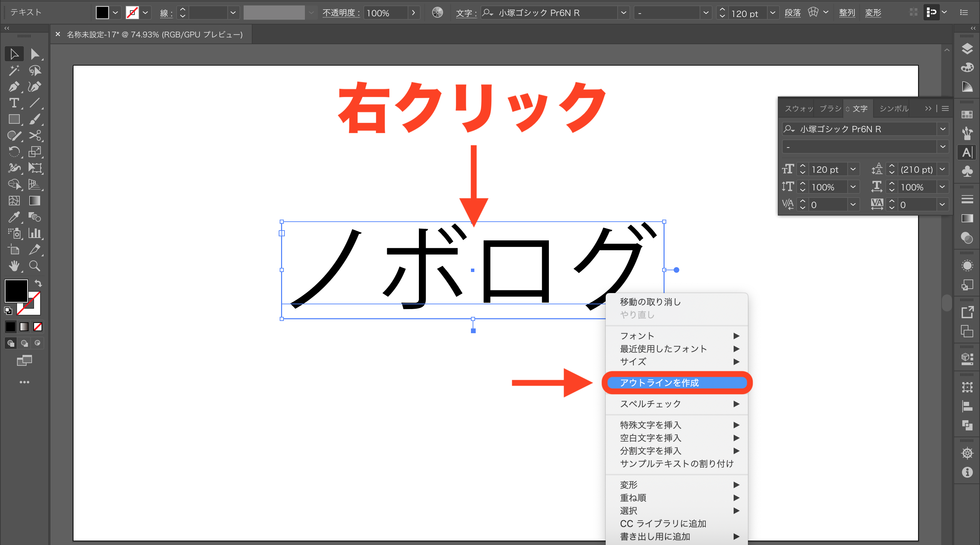
Task: Select the Paintbrush tool
Action: [35, 119]
